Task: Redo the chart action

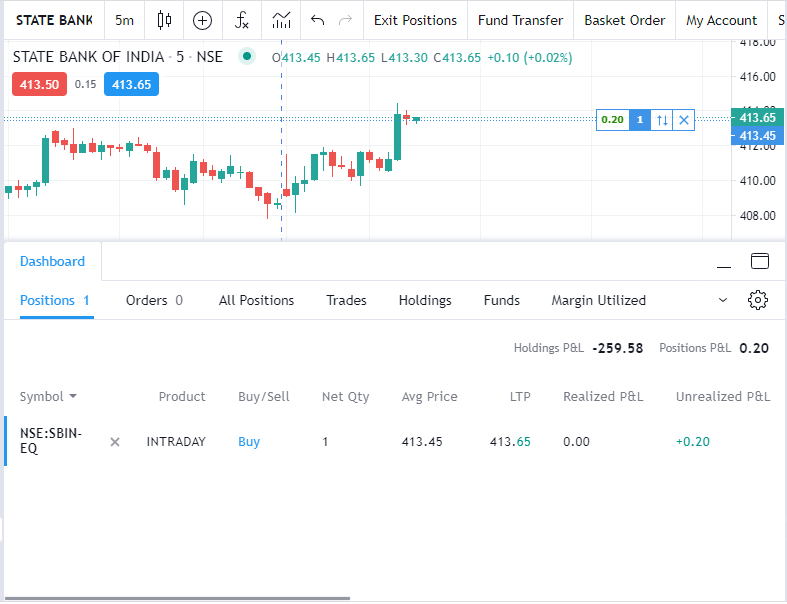Action: click(345, 20)
